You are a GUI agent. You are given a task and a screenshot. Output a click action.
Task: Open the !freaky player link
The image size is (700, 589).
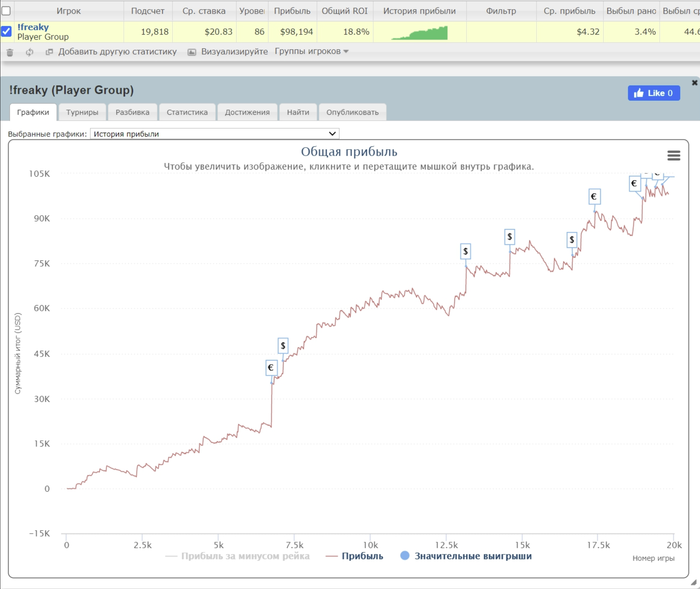tap(33, 27)
